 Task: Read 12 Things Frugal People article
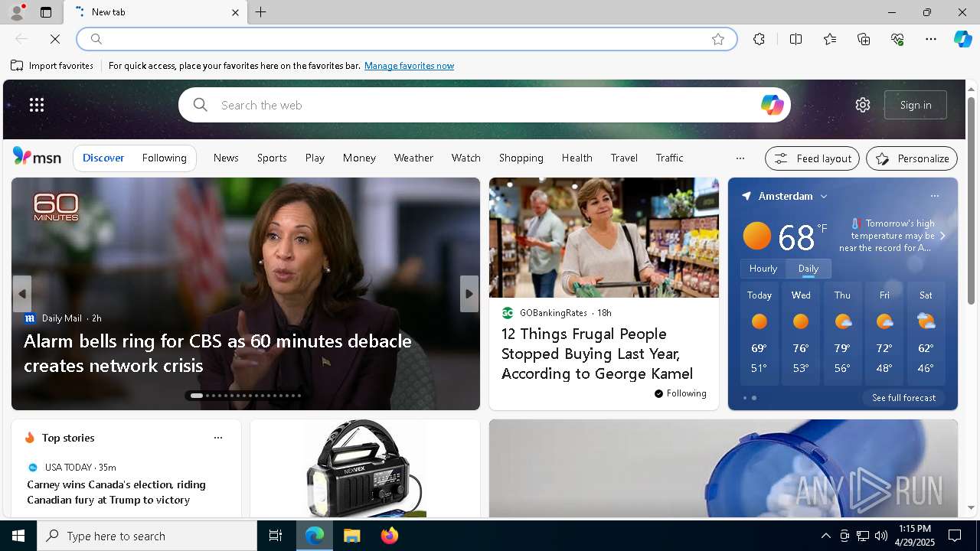pos(597,354)
